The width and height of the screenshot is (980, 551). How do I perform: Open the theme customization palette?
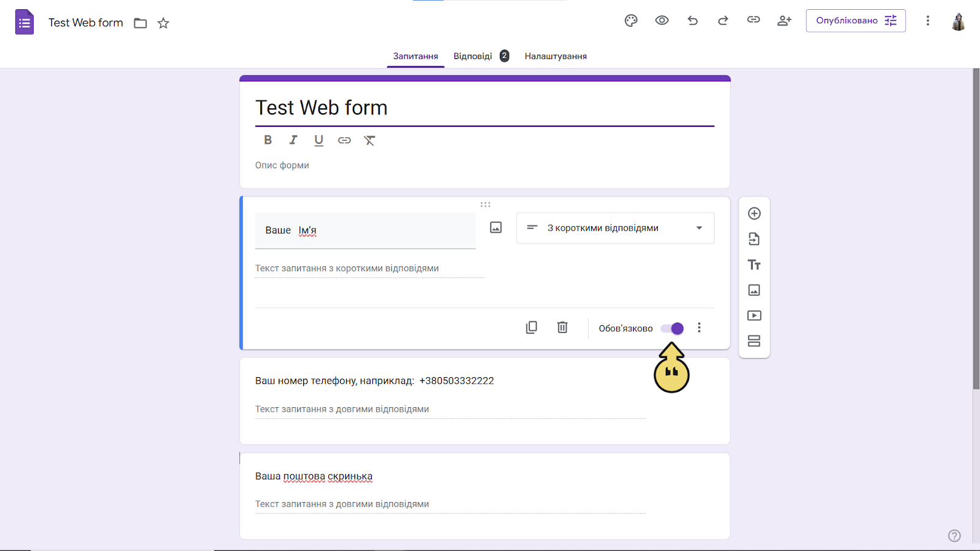631,20
